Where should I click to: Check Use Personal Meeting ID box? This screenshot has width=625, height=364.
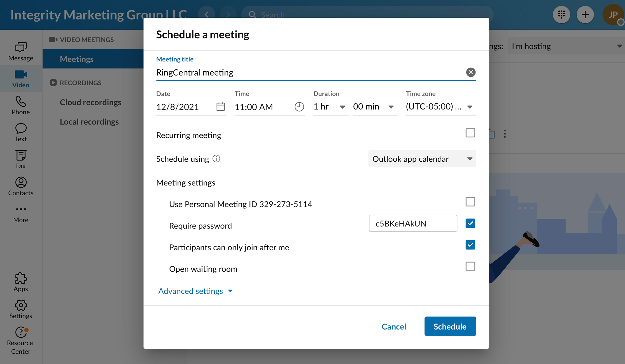tap(470, 202)
